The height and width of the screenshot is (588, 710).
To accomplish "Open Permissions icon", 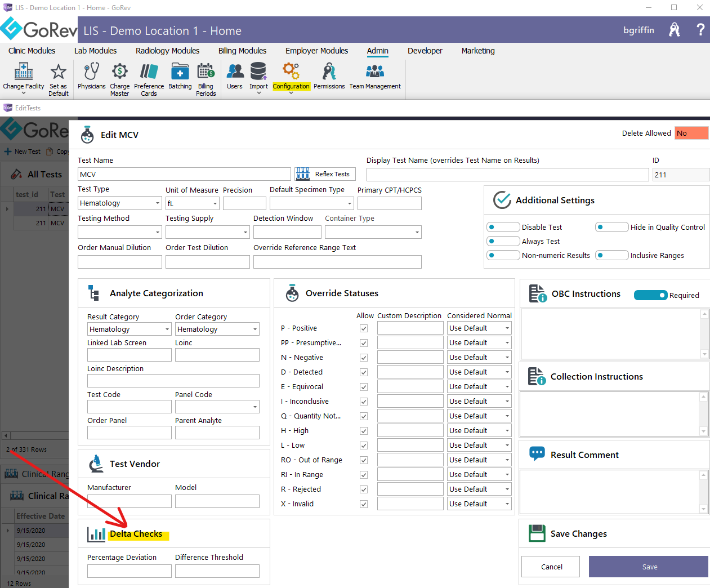I will click(329, 72).
